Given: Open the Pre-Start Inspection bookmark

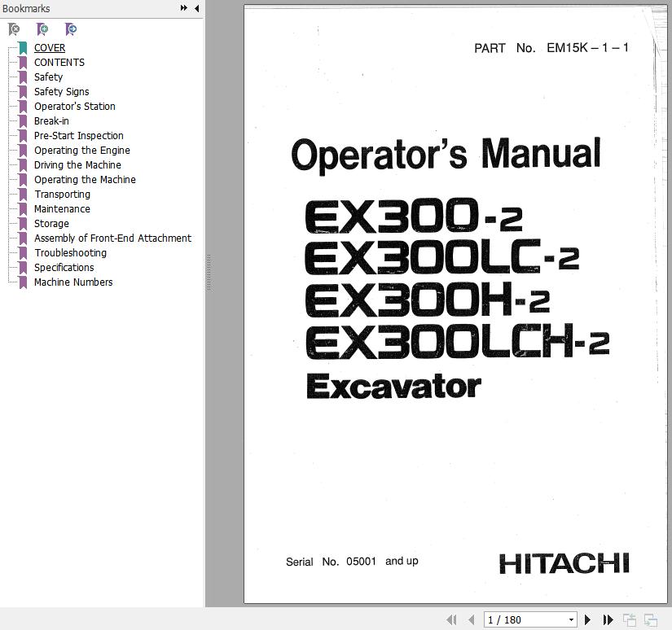Looking at the screenshot, I should (x=79, y=135).
